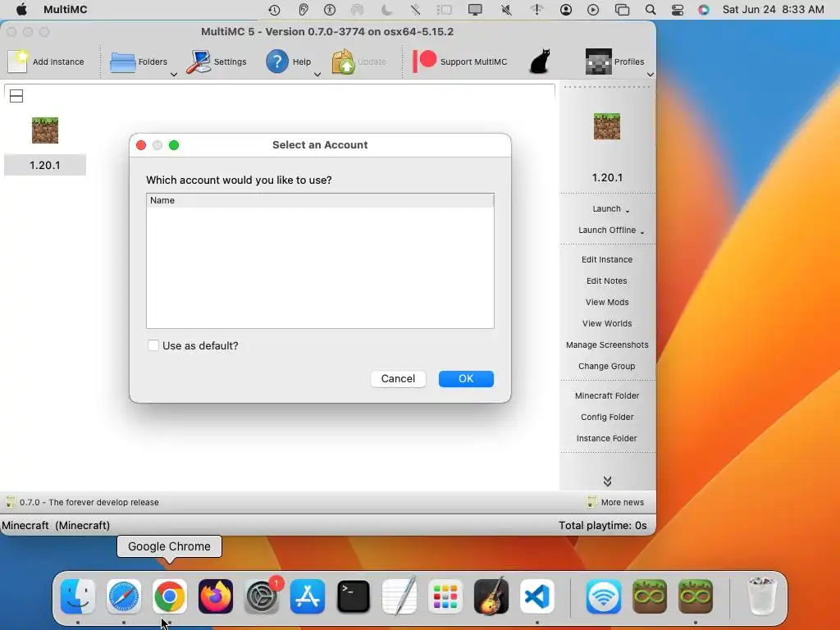The image size is (840, 630).
Task: Click Cancel in Select an Account dialog
Action: 398,379
